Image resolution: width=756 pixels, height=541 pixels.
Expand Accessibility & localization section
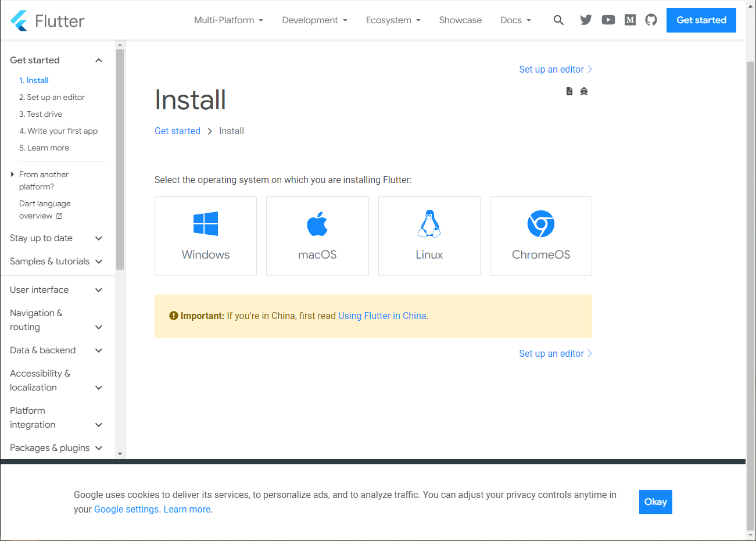[x=56, y=381]
